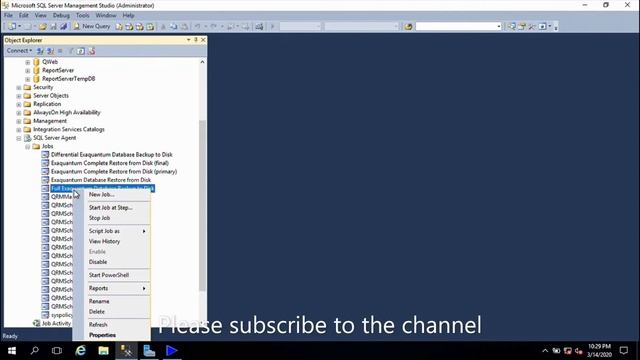640x360 pixels.
Task: Close the Object Explorer panel
Action: tap(203, 40)
